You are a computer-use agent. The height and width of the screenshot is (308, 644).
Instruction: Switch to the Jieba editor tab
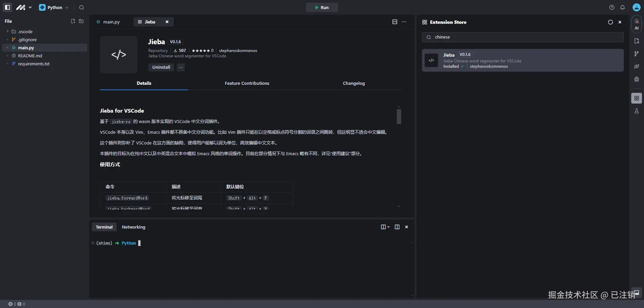tap(150, 22)
